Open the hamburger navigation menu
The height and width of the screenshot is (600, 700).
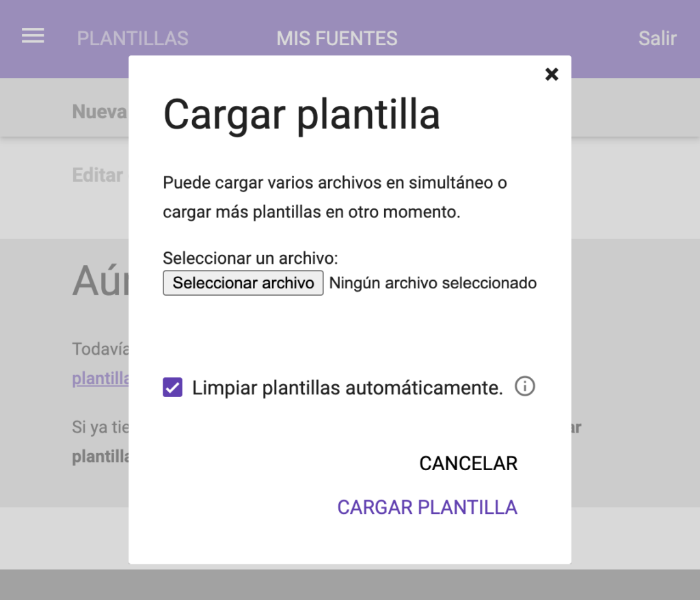coord(33,36)
